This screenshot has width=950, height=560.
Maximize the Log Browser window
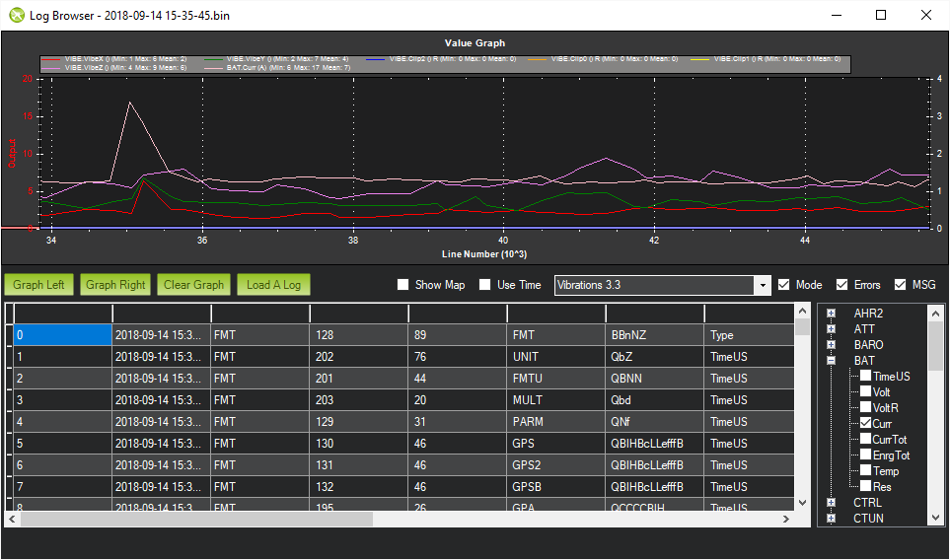click(x=881, y=15)
